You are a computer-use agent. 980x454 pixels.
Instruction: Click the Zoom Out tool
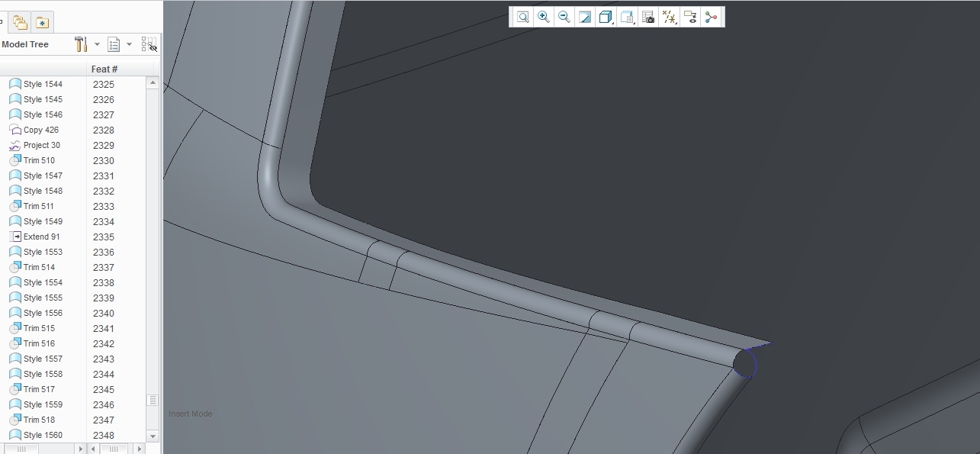coord(564,17)
